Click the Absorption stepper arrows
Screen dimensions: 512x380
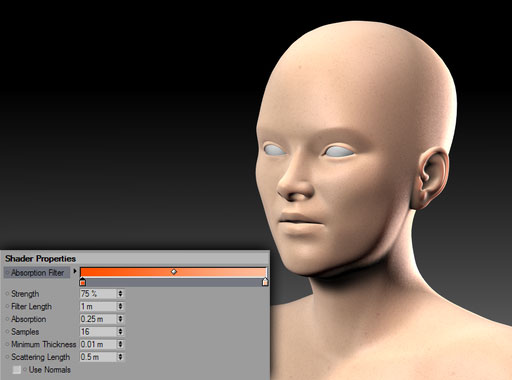point(120,319)
